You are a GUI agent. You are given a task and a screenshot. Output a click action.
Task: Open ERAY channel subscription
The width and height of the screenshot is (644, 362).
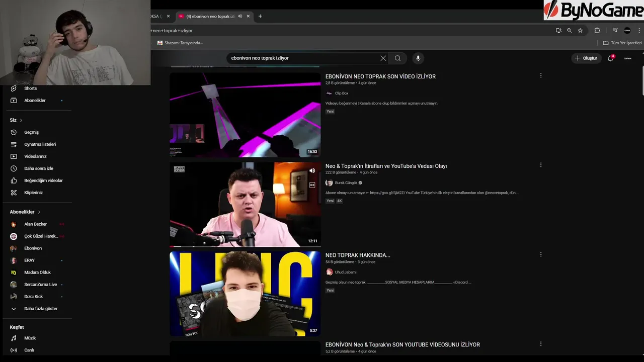point(29,260)
